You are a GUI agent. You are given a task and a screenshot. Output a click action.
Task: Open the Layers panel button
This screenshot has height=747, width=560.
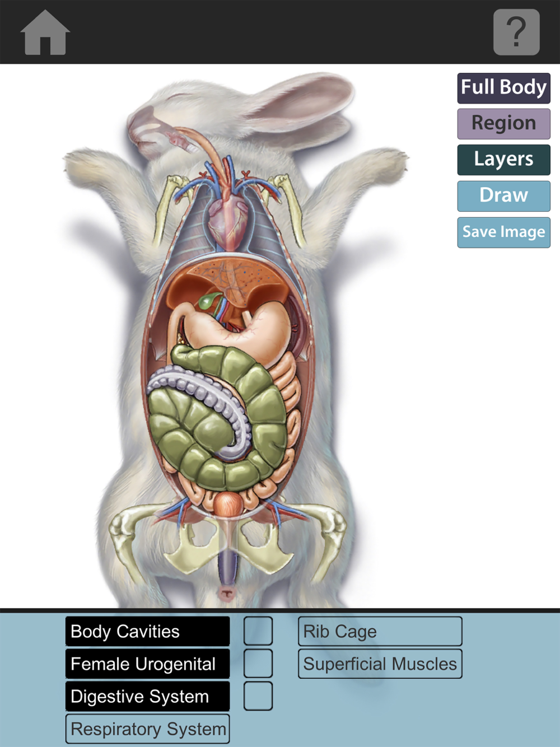[504, 160]
